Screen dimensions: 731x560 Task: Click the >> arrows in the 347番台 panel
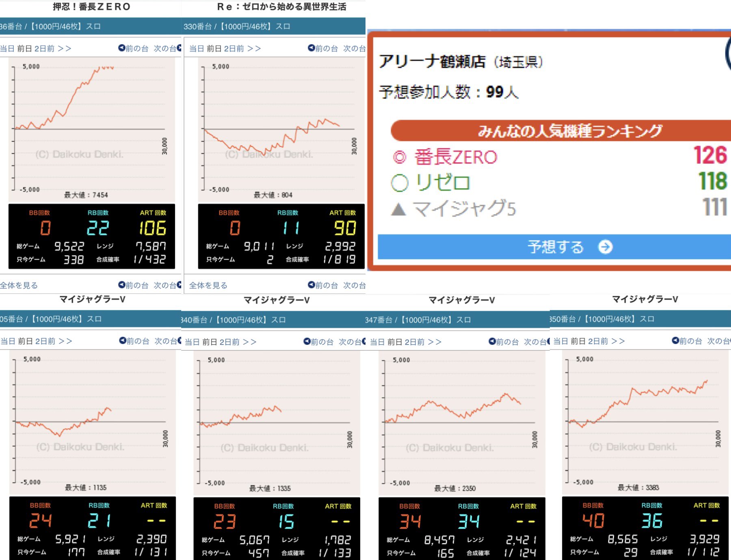tap(435, 342)
